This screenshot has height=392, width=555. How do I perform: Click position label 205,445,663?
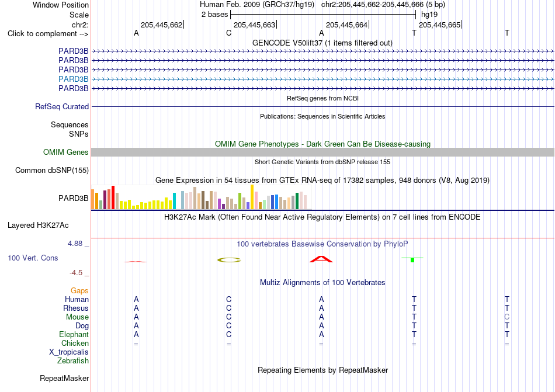pos(255,25)
